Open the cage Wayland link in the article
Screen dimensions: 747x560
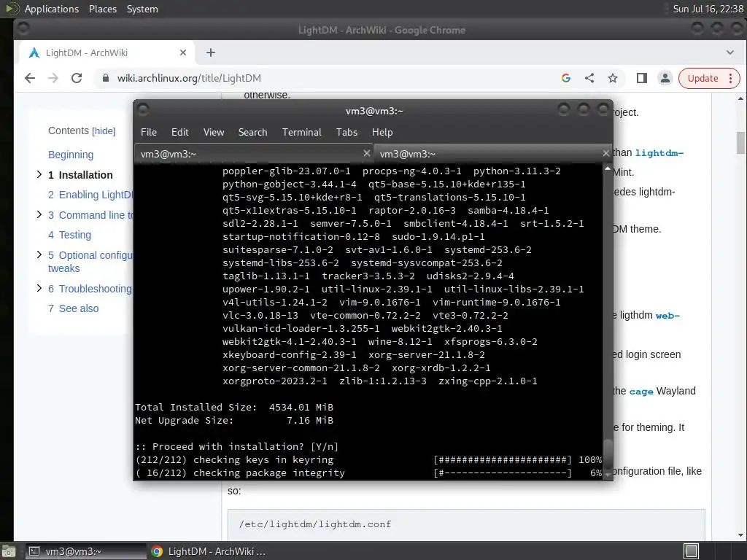(x=640, y=392)
